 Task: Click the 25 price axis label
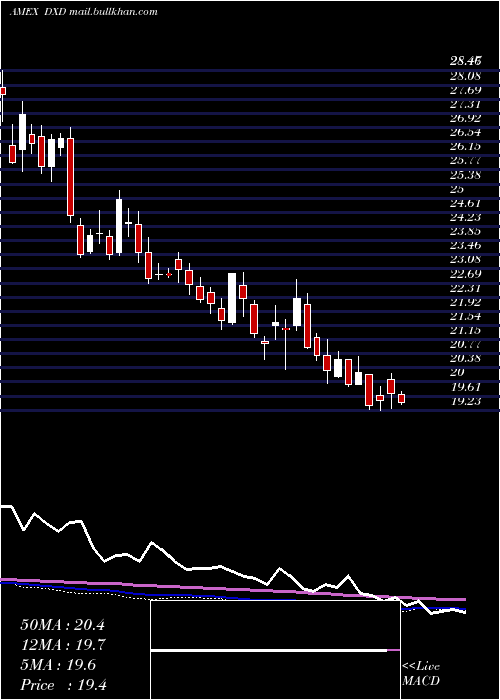pos(457,188)
